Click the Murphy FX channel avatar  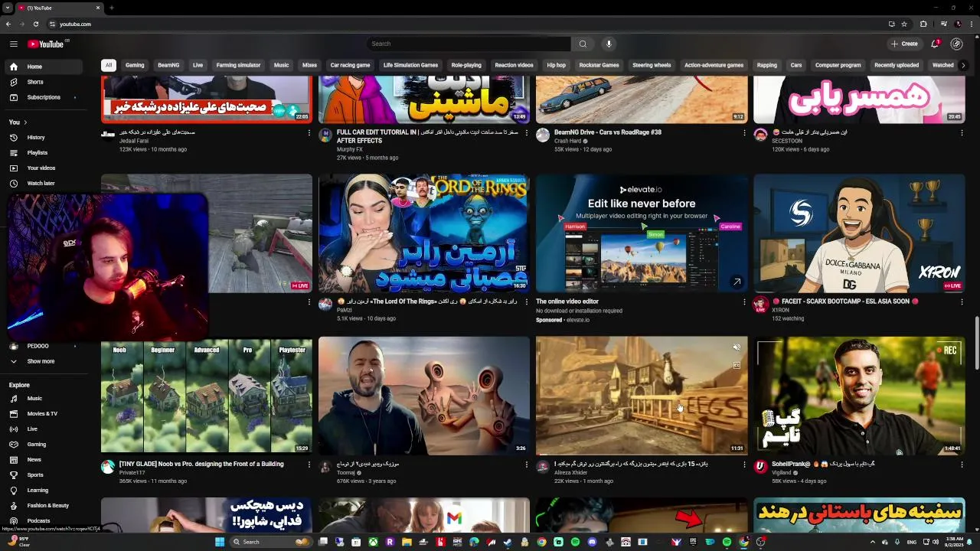pyautogui.click(x=325, y=135)
